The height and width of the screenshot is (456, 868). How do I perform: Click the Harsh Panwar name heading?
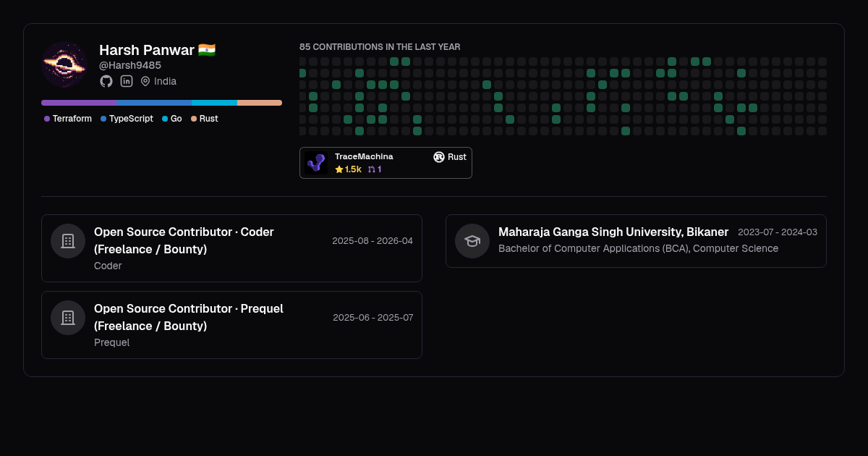147,50
